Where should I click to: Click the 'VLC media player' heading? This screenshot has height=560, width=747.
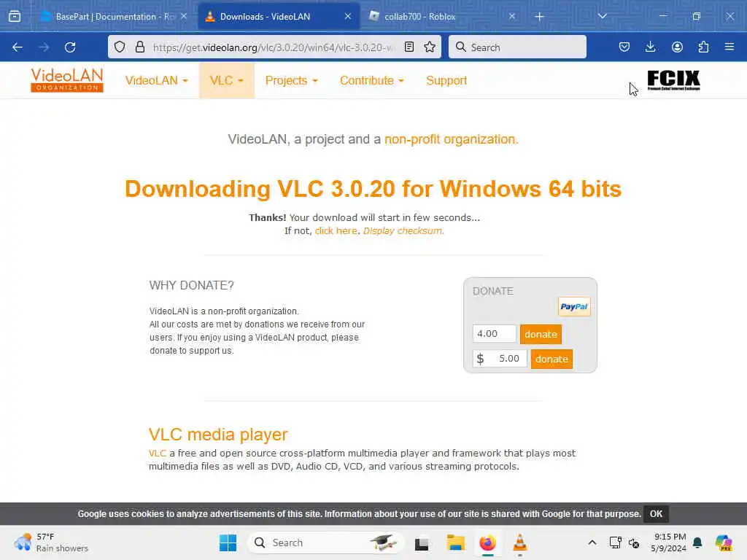pyautogui.click(x=218, y=435)
